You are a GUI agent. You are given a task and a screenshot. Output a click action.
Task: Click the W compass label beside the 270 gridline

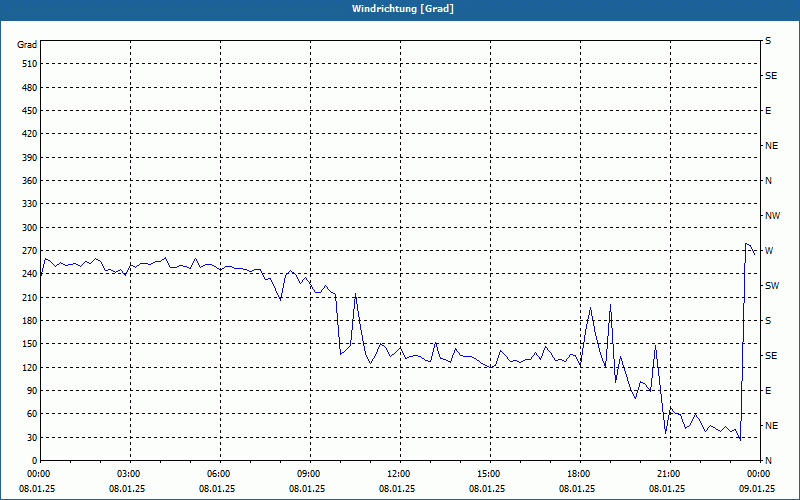(x=769, y=251)
